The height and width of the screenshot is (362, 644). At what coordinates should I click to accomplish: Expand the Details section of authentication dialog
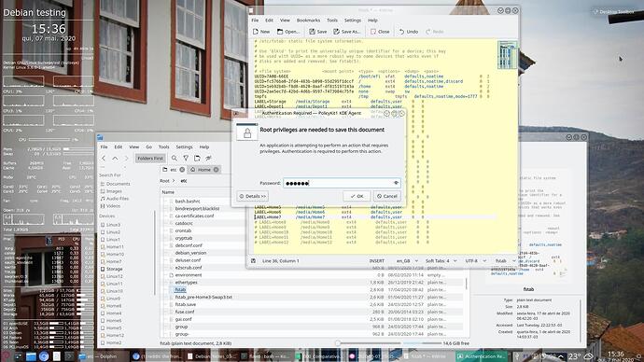253,196
